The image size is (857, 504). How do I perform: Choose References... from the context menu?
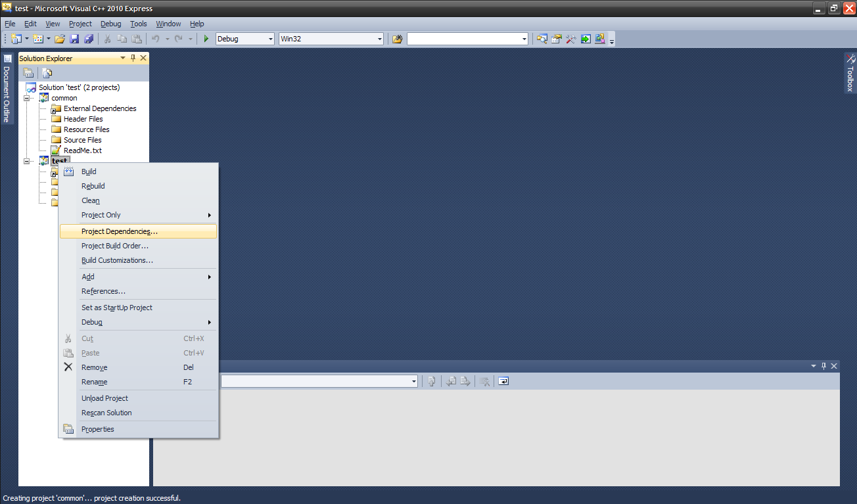coord(138,291)
